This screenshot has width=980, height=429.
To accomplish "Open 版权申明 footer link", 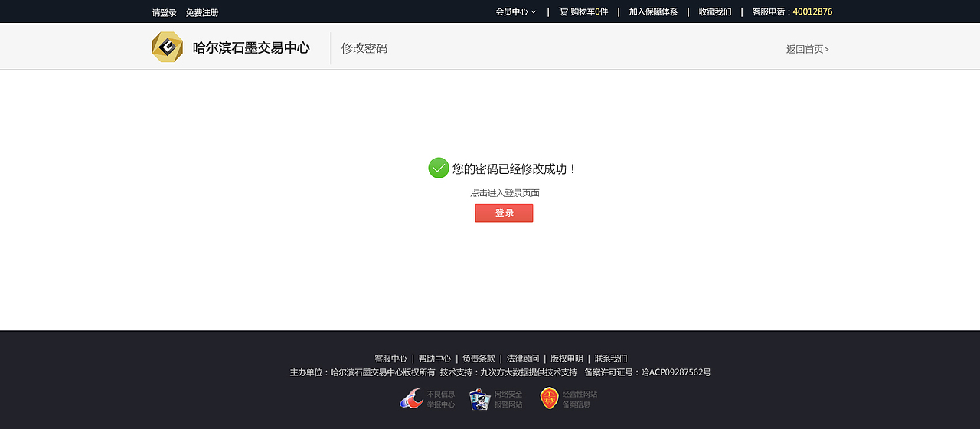I will (x=567, y=359).
